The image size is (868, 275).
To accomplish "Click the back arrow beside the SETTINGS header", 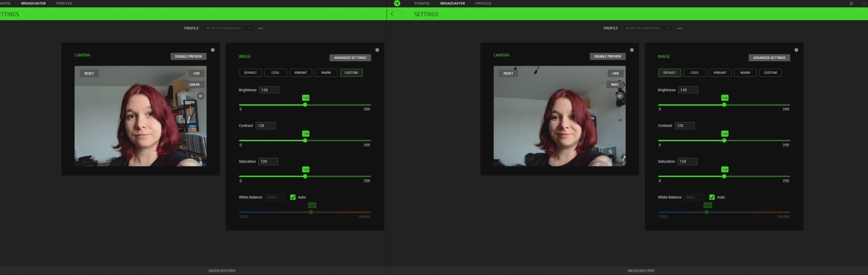I will pyautogui.click(x=392, y=14).
